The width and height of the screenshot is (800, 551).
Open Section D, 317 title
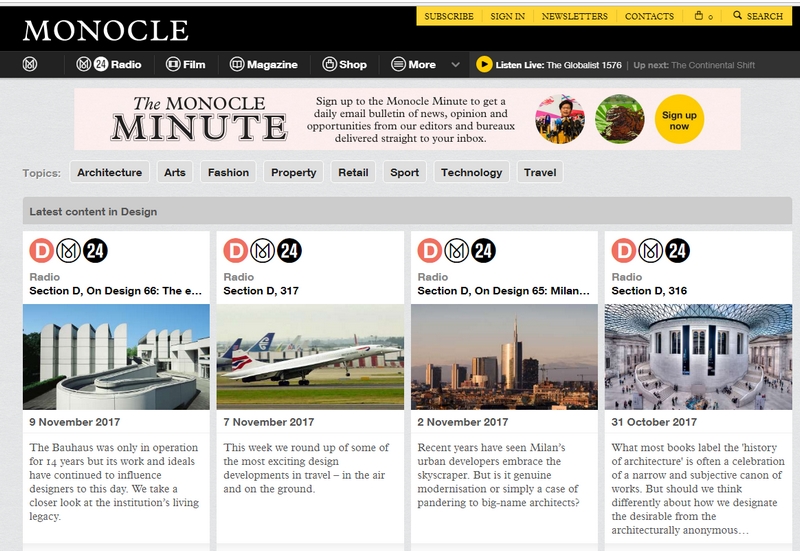(x=261, y=291)
